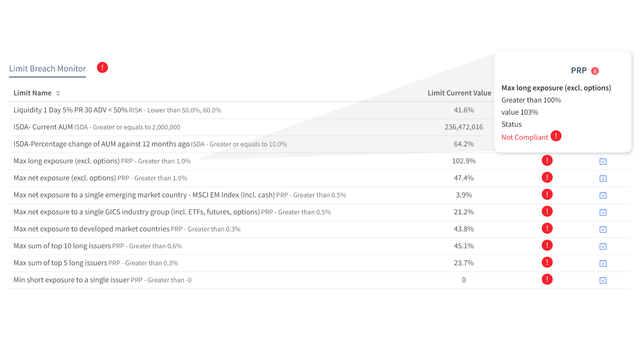Click the calendar icon on Max net exposure (excl. options) row

coord(603,178)
